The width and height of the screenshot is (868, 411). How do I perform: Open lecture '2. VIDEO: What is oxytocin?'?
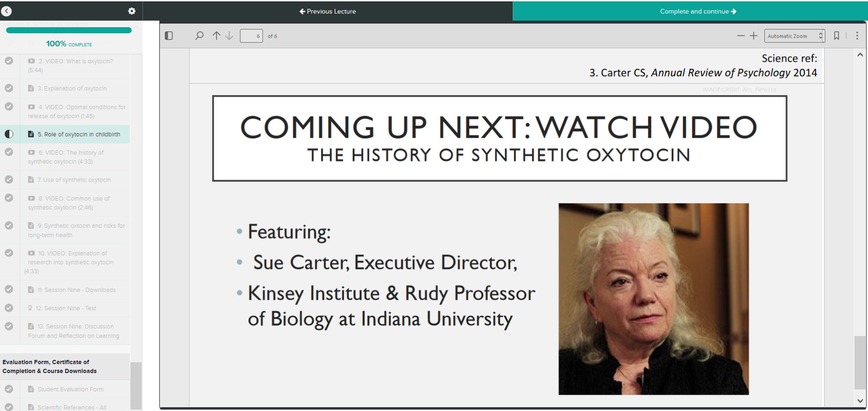tap(70, 66)
